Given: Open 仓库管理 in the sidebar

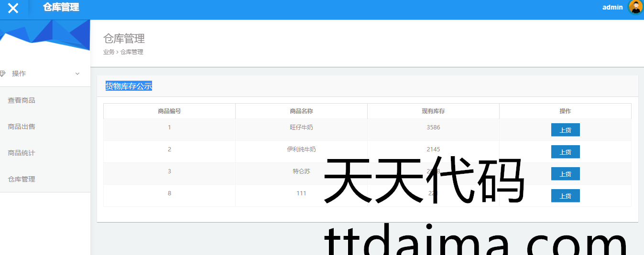Looking at the screenshot, I should click(22, 179).
